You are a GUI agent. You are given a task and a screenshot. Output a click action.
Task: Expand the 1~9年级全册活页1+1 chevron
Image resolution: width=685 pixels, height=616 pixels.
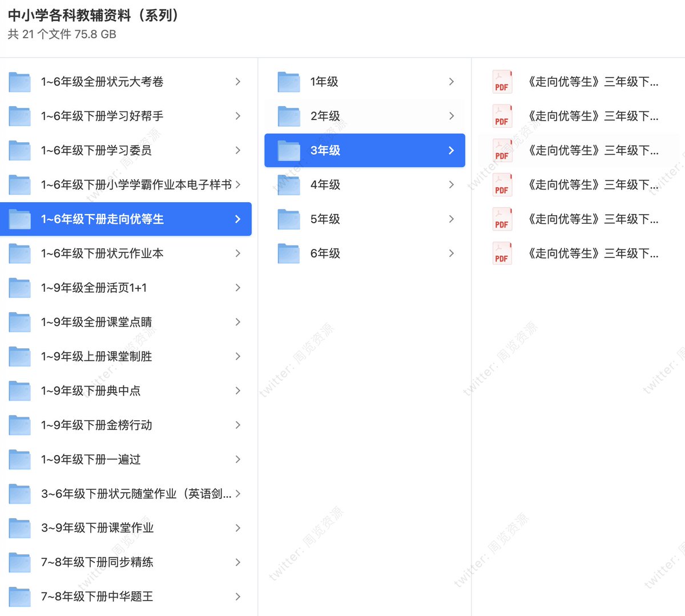(238, 288)
